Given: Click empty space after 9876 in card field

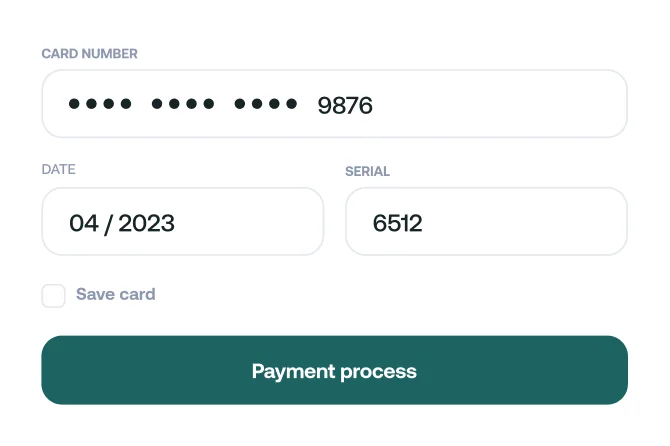Looking at the screenshot, I should pos(500,104).
